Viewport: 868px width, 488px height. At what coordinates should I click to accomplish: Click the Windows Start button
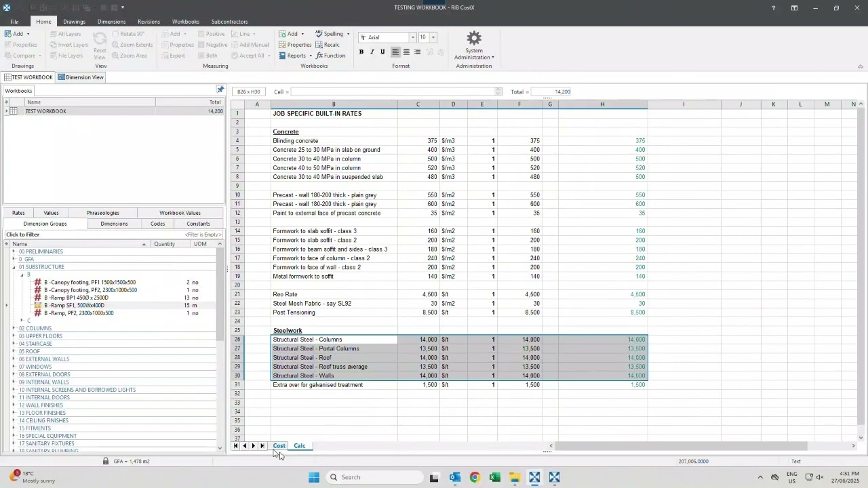(x=314, y=478)
